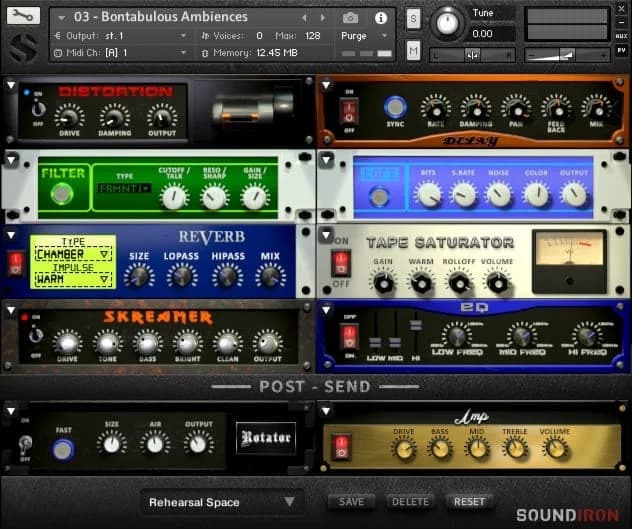Click the Reset button
The height and width of the screenshot is (529, 632).
pyautogui.click(x=469, y=502)
